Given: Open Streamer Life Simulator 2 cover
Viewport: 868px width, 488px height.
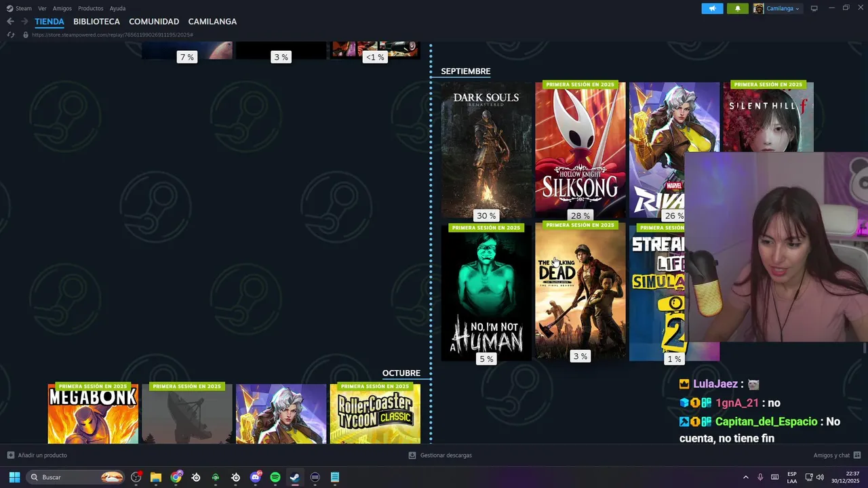Looking at the screenshot, I should pyautogui.click(x=658, y=293).
